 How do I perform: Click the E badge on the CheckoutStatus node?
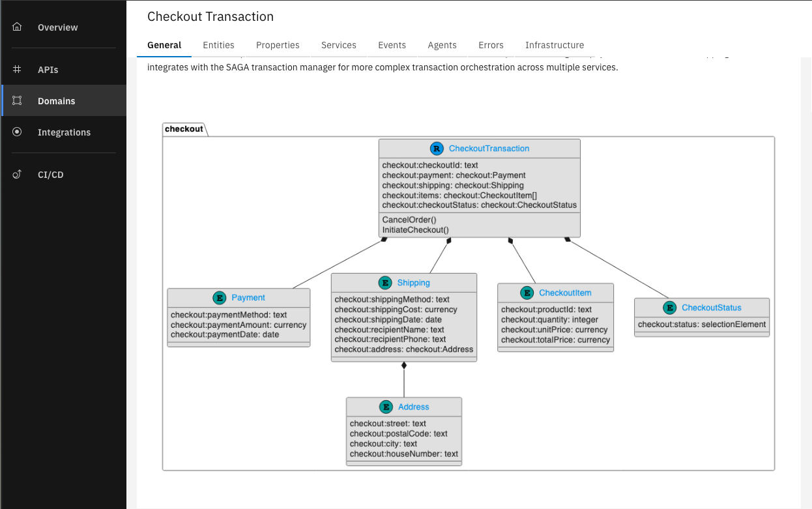click(x=669, y=308)
